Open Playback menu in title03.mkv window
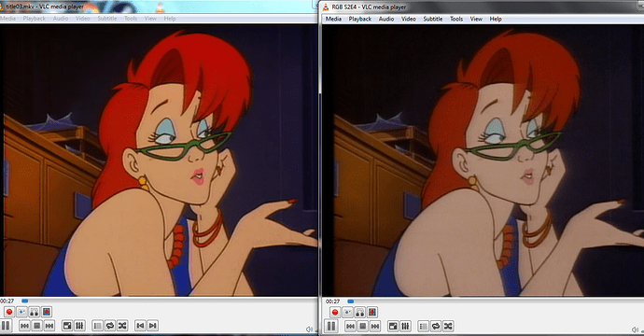 [35, 19]
